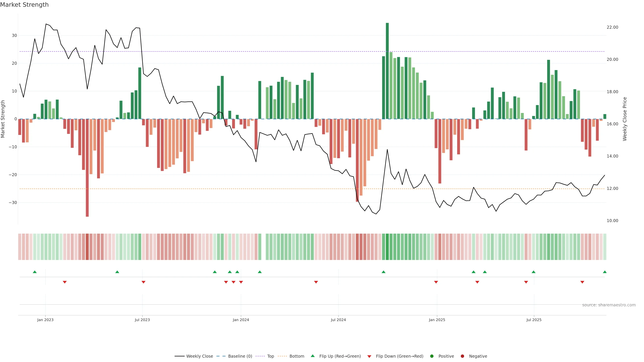The height and width of the screenshot is (362, 644).
Task: Click the Jan 2024 x-axis label
Action: point(241,320)
